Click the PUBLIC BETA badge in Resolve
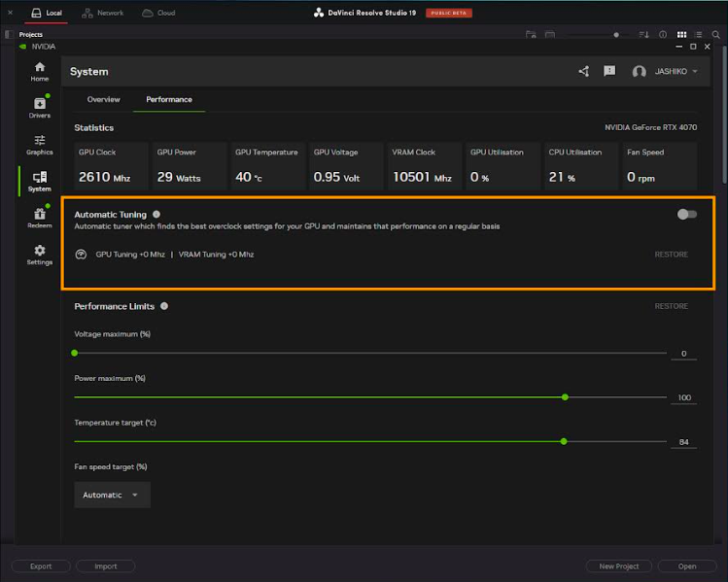Image resolution: width=728 pixels, height=582 pixels. pos(448,13)
